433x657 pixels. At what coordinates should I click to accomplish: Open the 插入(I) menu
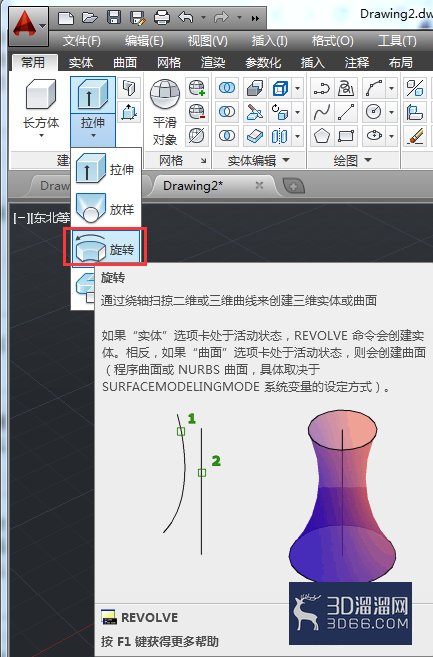click(269, 41)
